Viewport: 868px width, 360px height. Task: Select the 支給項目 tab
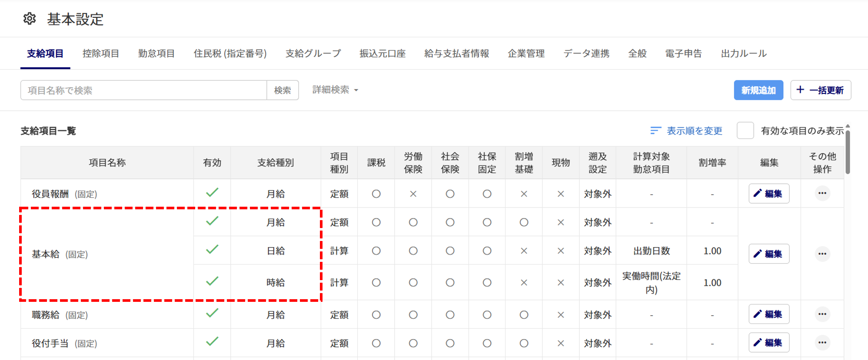pos(45,53)
